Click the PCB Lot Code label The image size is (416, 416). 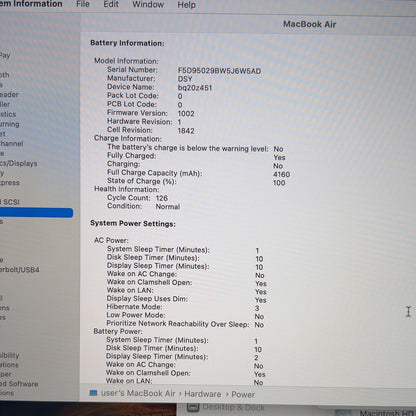point(132,104)
